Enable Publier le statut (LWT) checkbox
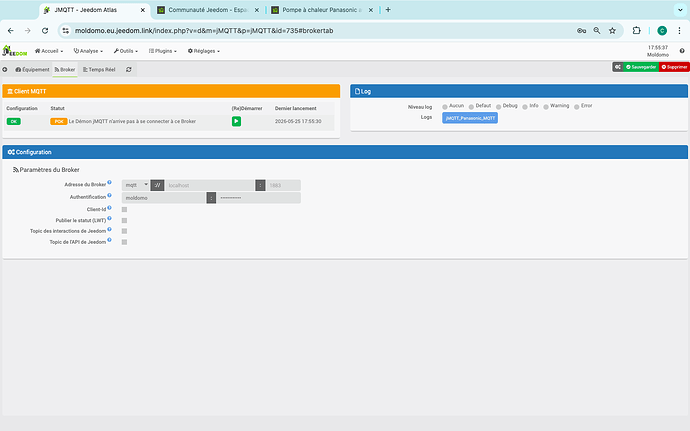 (x=125, y=221)
